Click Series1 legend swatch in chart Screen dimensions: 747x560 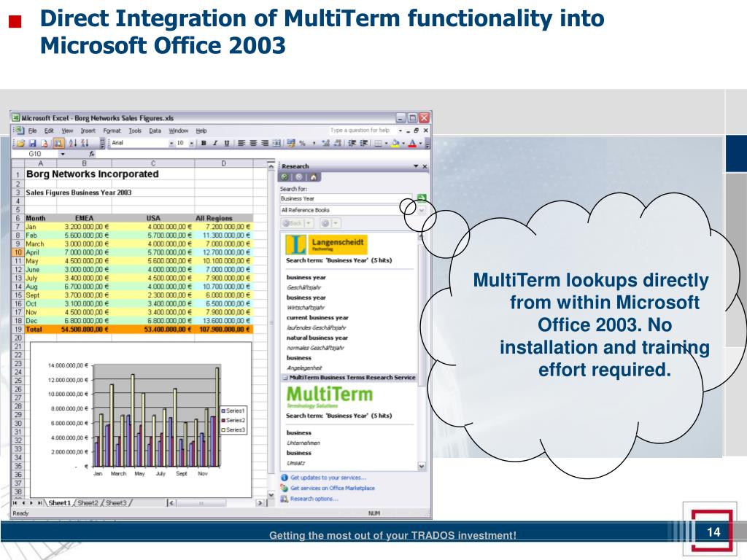(x=223, y=411)
